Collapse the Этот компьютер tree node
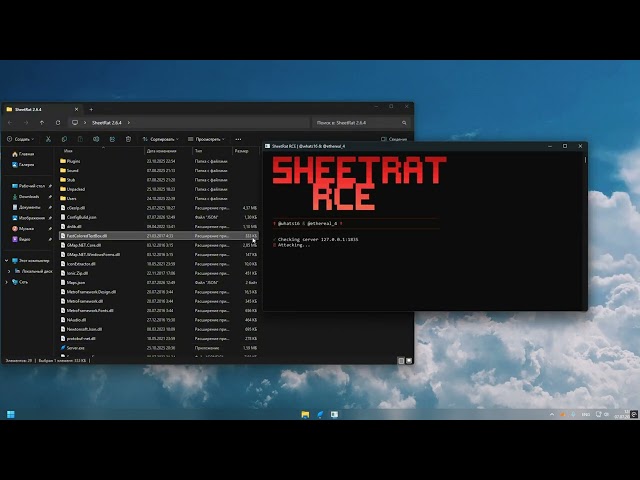This screenshot has height=480, width=640. point(7,260)
